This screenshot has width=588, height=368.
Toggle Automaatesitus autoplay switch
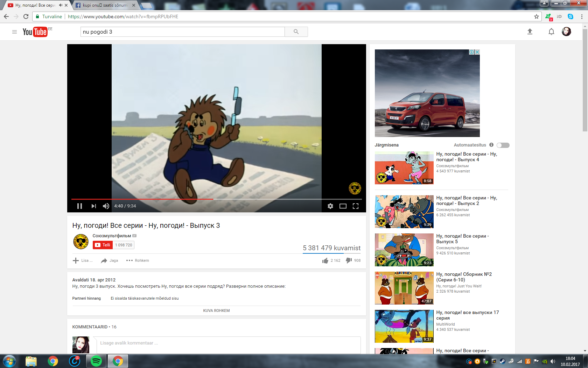(x=503, y=145)
